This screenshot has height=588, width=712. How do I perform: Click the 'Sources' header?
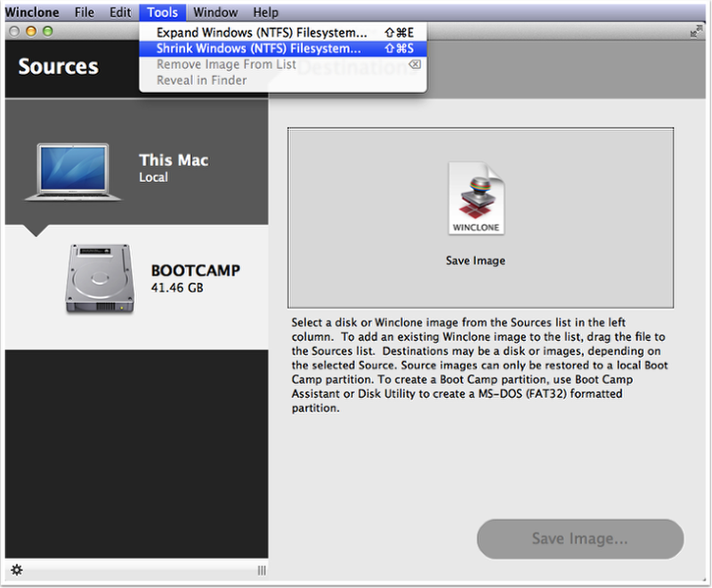tap(59, 67)
